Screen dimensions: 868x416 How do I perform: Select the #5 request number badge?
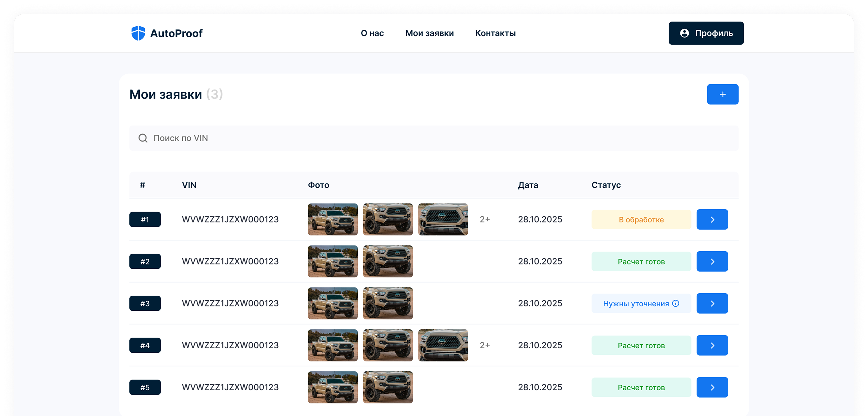tap(145, 388)
